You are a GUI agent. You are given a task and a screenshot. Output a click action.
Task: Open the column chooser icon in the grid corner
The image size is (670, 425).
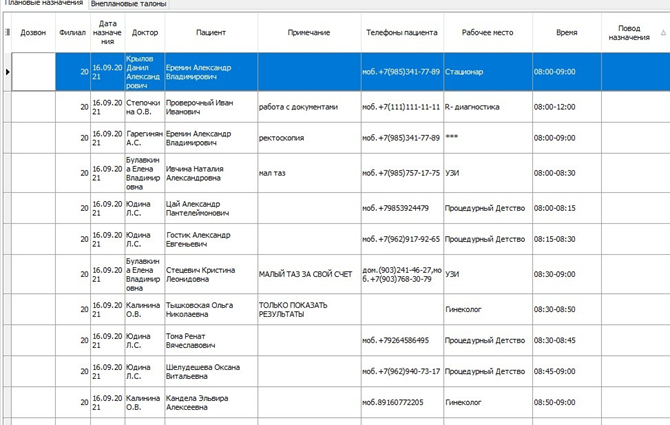(7, 32)
